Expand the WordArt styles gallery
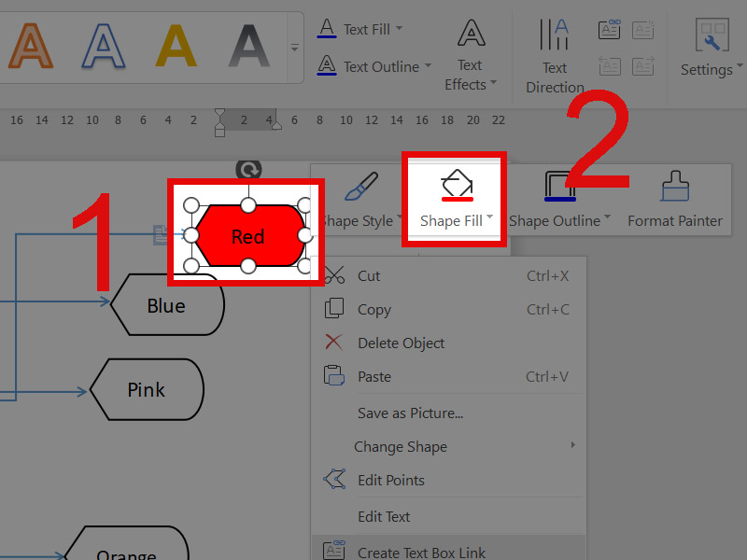 pyautogui.click(x=295, y=47)
